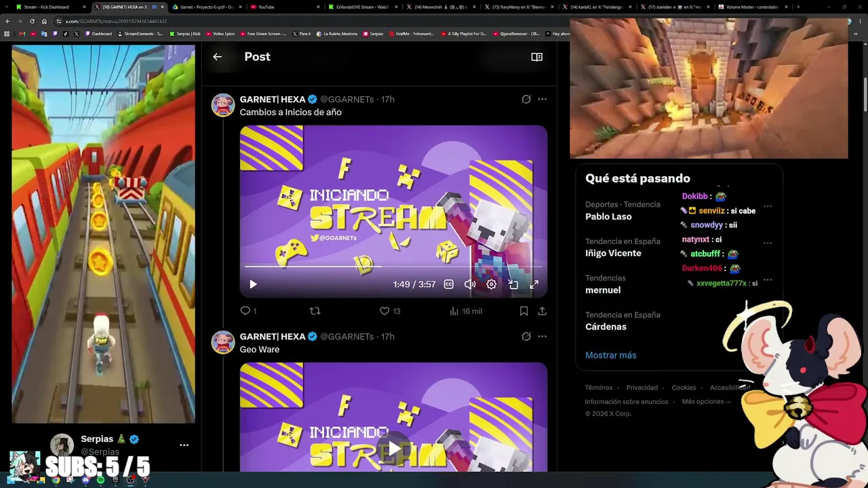
Task: Like the post with 13 likes
Action: point(390,311)
